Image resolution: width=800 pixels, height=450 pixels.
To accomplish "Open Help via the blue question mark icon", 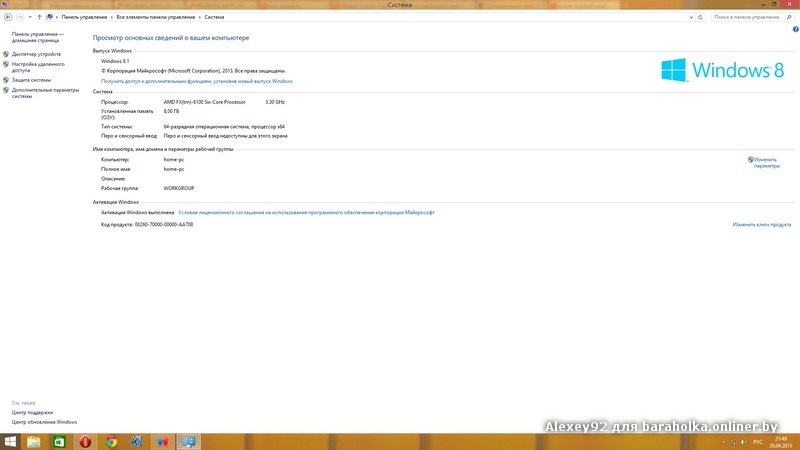I will pos(795,29).
